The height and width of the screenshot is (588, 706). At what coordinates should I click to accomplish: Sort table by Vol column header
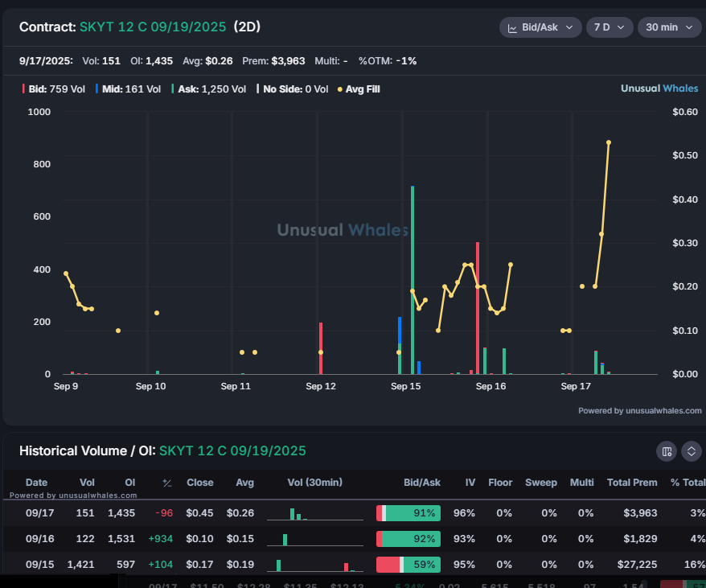coord(87,482)
